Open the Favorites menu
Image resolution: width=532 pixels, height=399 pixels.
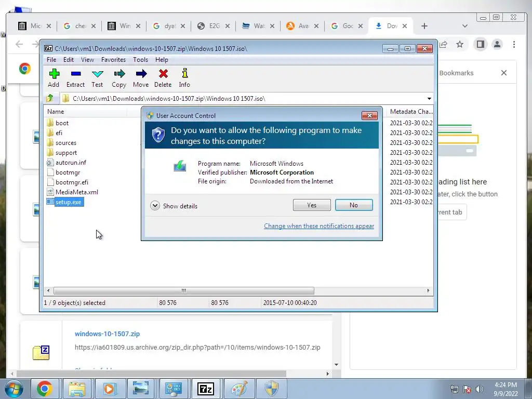pyautogui.click(x=113, y=60)
